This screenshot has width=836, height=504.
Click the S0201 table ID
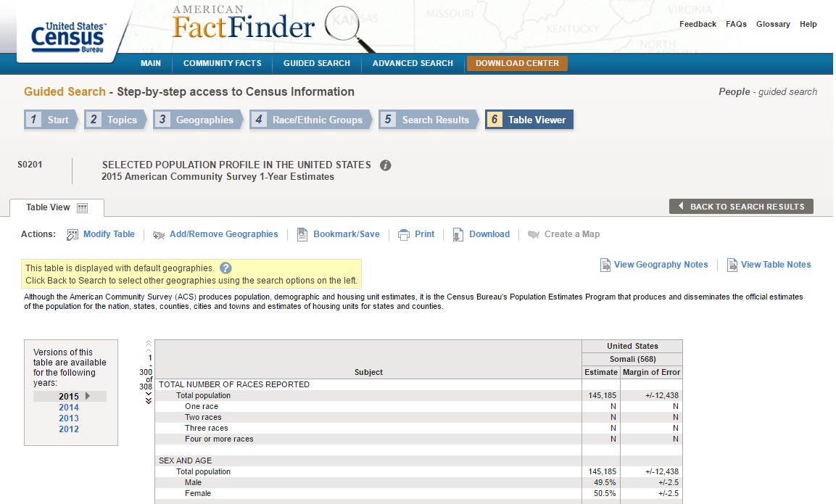[30, 165]
